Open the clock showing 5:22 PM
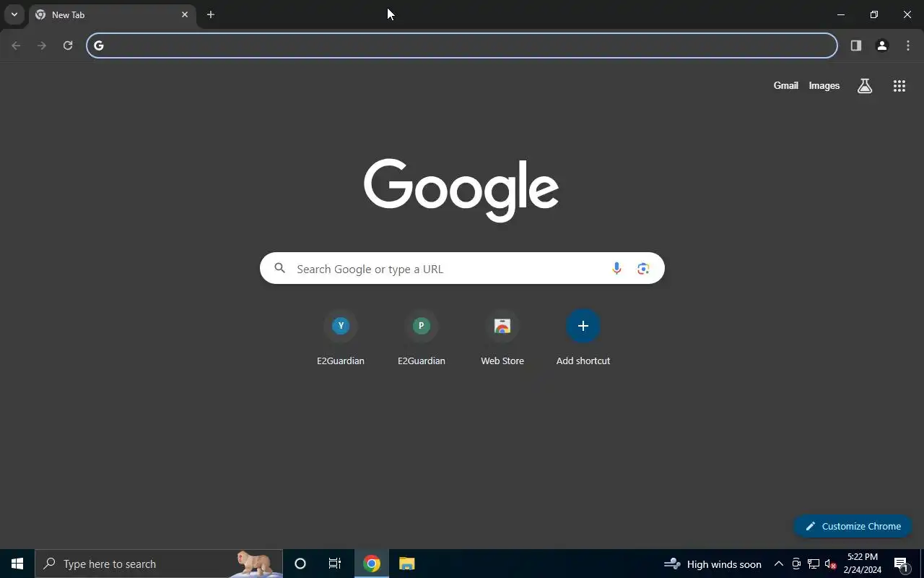 [x=863, y=564]
